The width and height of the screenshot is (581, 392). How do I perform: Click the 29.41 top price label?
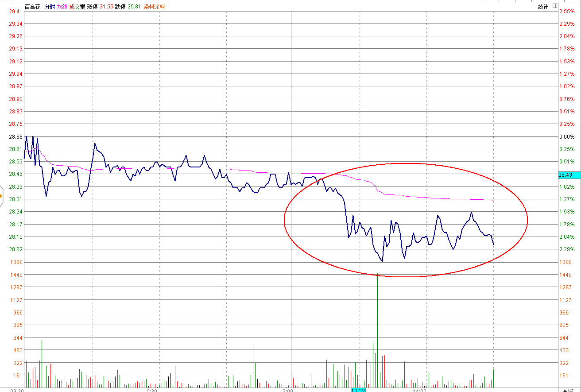pyautogui.click(x=16, y=11)
